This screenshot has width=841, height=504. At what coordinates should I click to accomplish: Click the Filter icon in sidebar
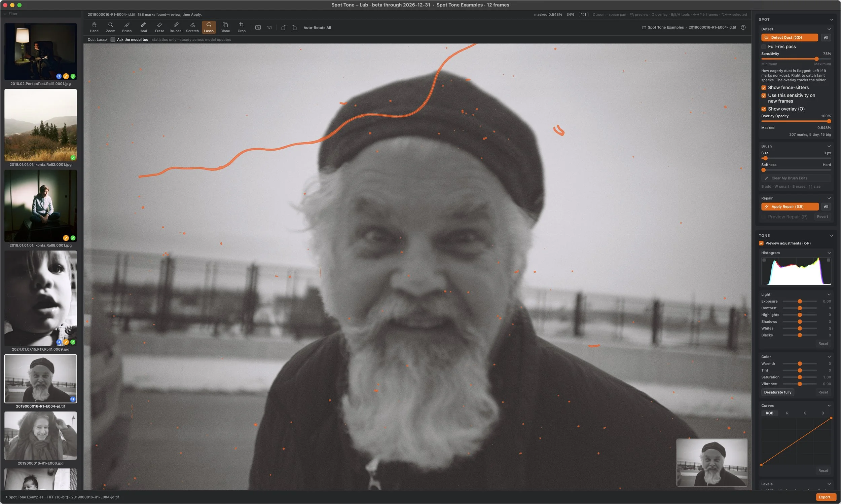[5, 14]
